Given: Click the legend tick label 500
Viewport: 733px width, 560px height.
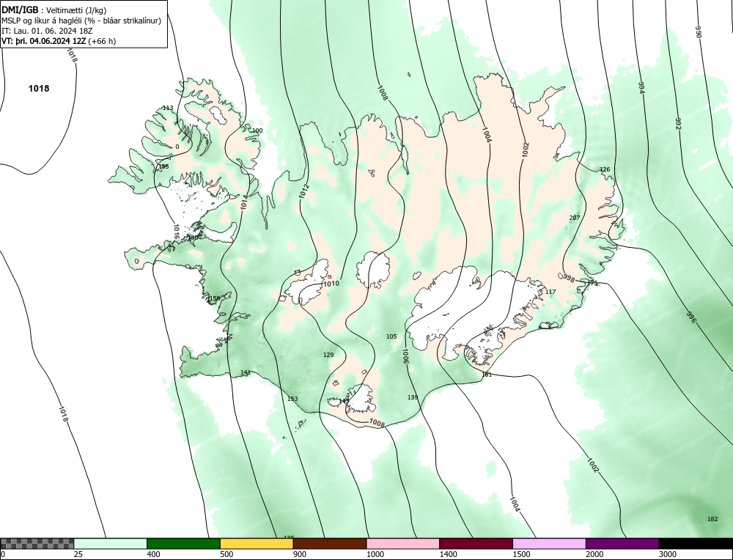Looking at the screenshot, I should coord(226,554).
